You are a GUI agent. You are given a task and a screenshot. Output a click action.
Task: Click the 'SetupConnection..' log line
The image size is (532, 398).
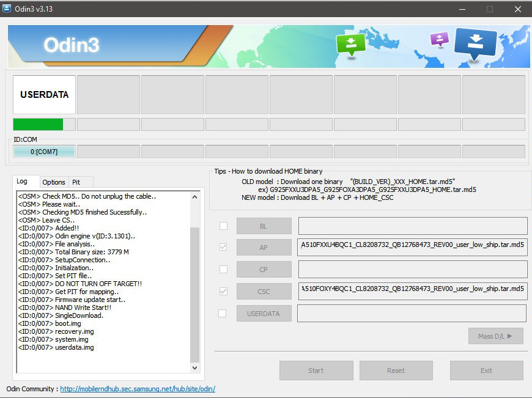(x=64, y=260)
